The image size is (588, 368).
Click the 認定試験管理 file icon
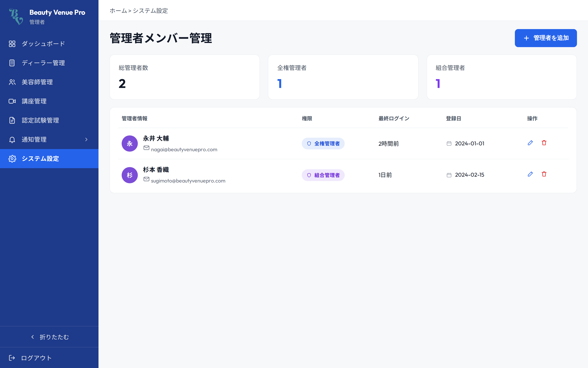12,120
